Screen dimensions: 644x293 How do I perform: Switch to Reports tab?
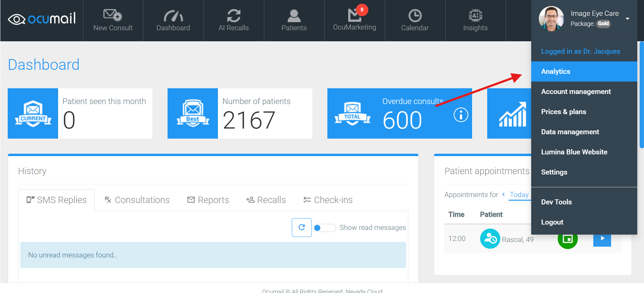point(208,200)
